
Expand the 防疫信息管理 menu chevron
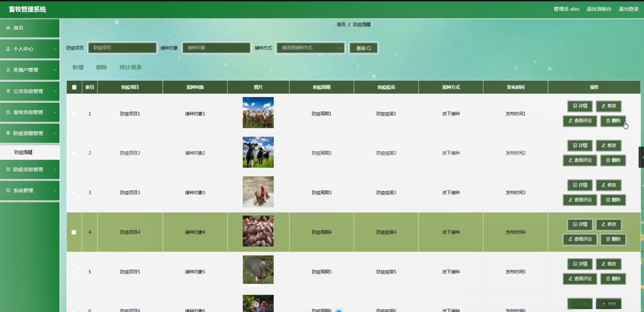click(x=55, y=169)
